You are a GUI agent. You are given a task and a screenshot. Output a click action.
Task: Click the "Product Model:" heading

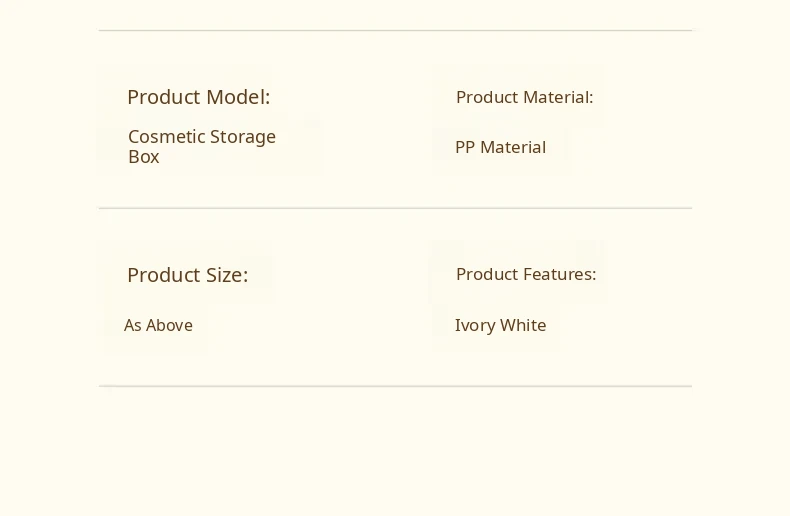click(199, 97)
